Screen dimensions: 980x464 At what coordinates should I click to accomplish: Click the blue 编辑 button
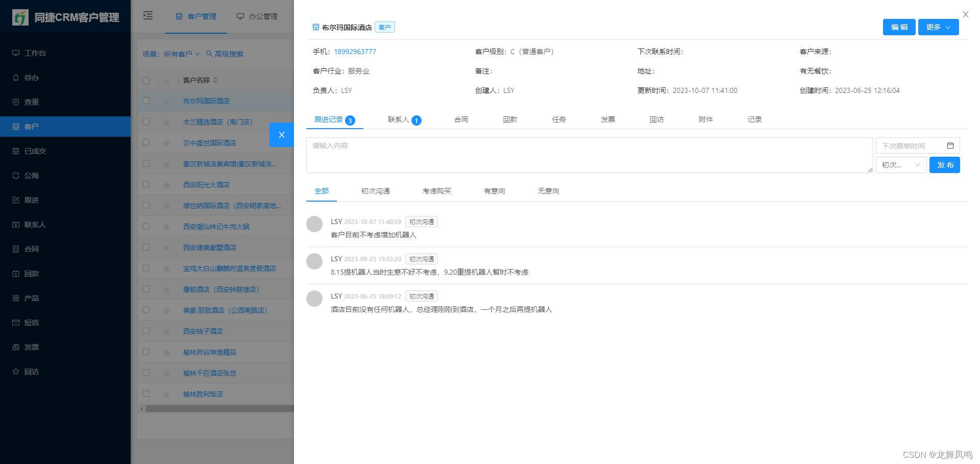point(899,27)
